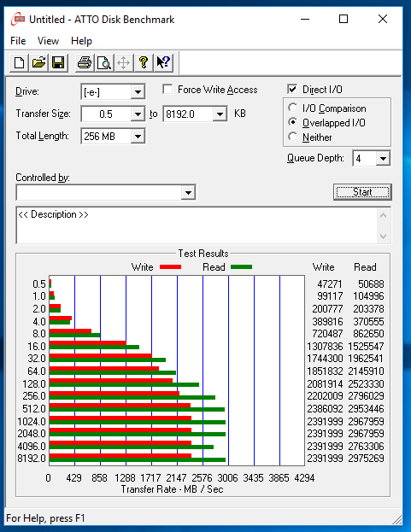Click the 4096.0 read value 2763306
The height and width of the screenshot is (532, 411).
pyautogui.click(x=367, y=446)
